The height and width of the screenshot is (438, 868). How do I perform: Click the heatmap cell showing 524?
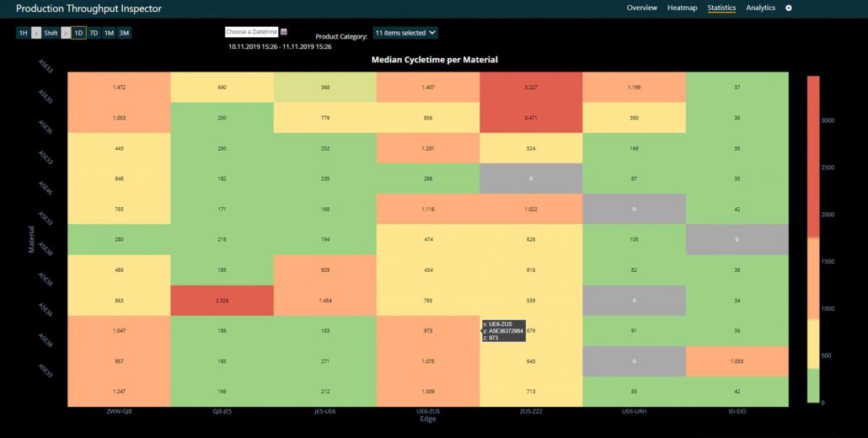point(531,148)
